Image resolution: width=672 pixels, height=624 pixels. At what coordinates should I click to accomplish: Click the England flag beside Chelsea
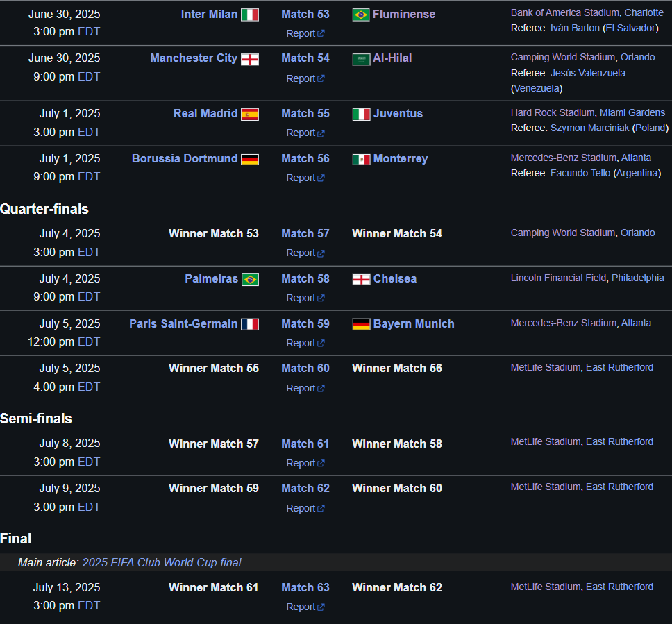tap(361, 280)
